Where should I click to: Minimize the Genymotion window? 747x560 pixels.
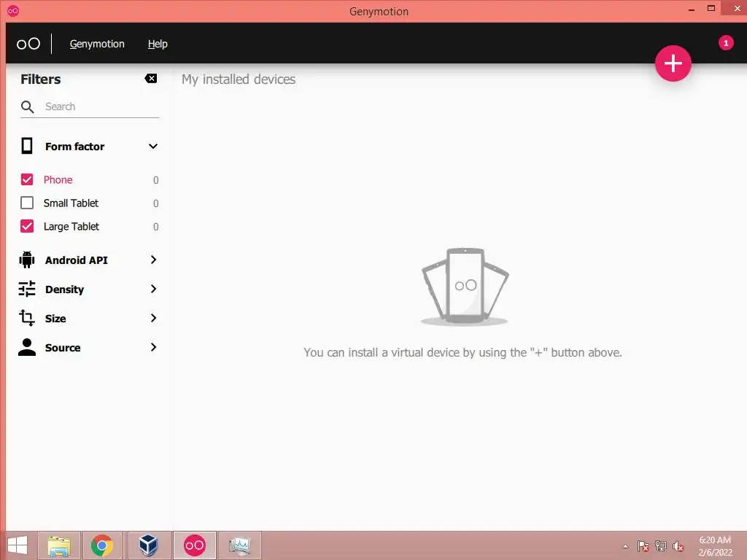point(692,9)
